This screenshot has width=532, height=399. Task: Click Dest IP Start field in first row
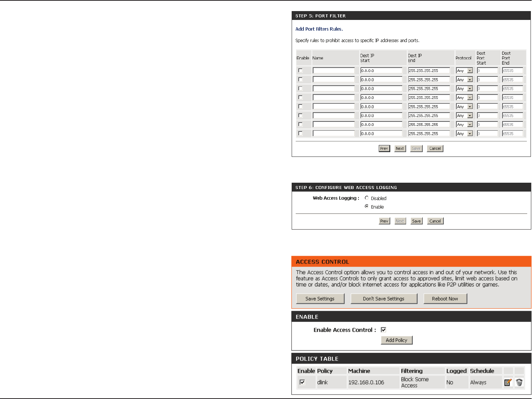pos(381,70)
